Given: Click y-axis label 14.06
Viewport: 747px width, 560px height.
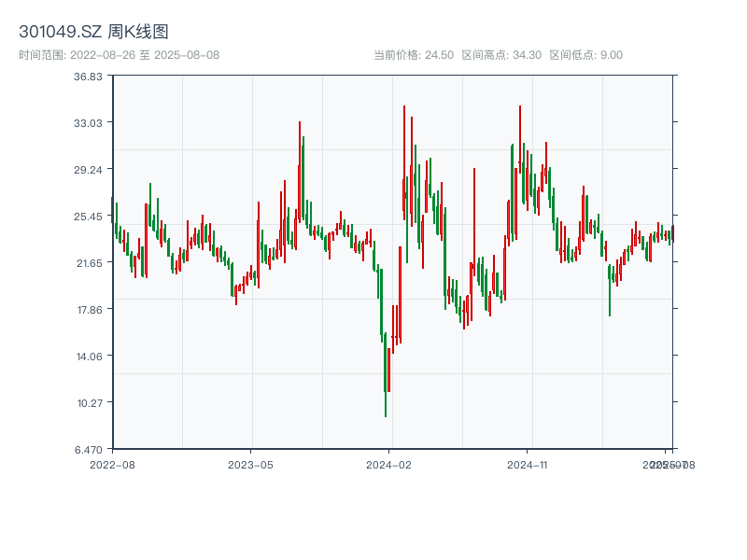Looking at the screenshot, I should 89,357.
